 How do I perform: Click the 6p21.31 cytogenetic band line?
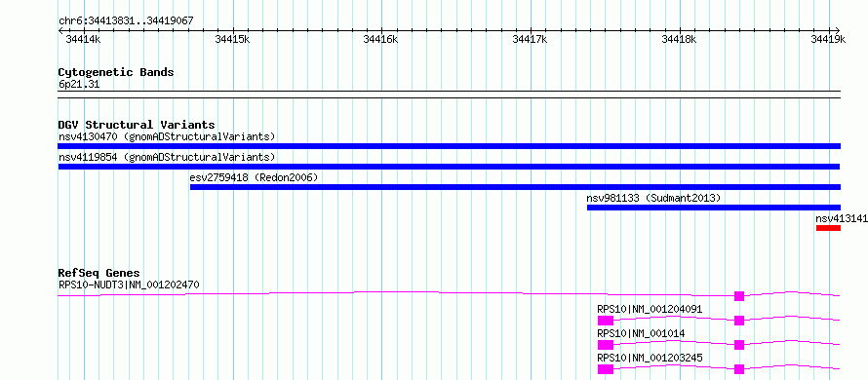click(x=449, y=95)
